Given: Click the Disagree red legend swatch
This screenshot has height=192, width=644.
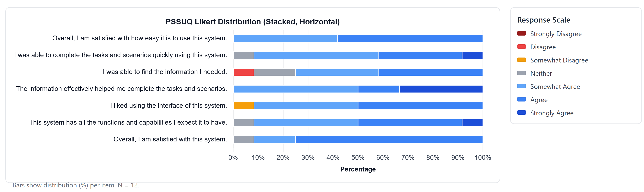Looking at the screenshot, I should click(x=521, y=47).
